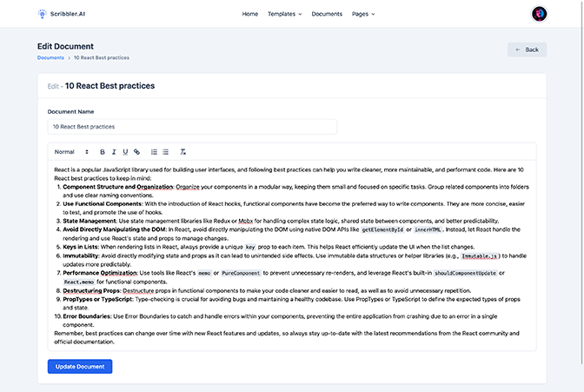Image resolution: width=584 pixels, height=392 pixels.
Task: Click the Immutable.js code snippet
Action: (480, 256)
